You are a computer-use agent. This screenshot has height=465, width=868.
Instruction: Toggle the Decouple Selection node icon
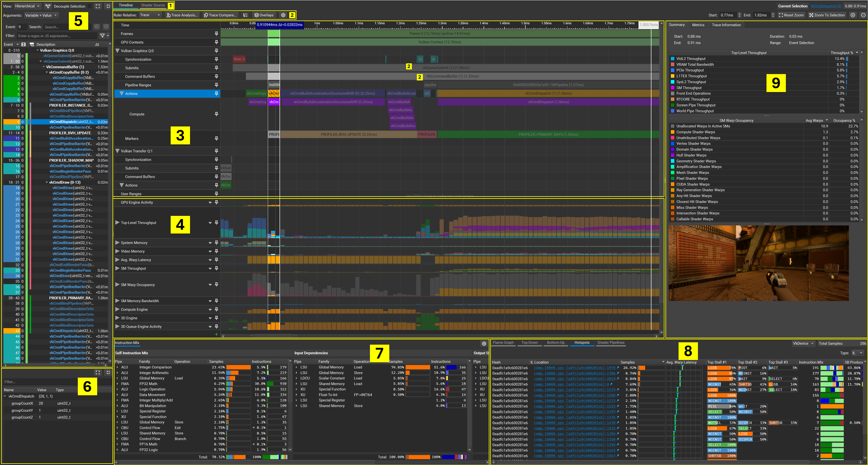[x=48, y=6]
